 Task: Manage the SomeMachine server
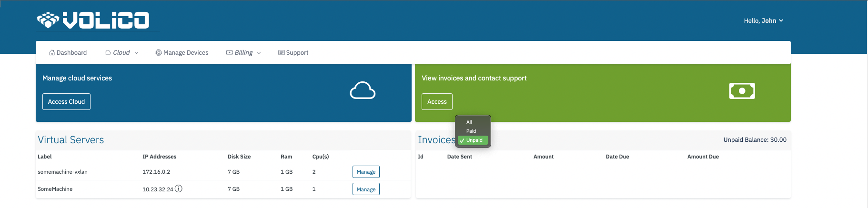[x=366, y=189]
